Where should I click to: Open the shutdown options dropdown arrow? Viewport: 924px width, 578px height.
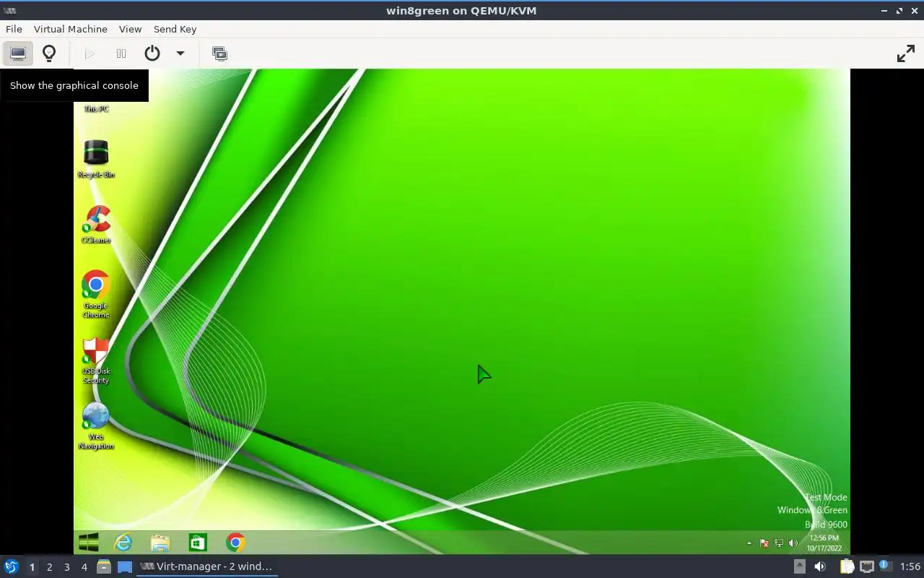180,53
